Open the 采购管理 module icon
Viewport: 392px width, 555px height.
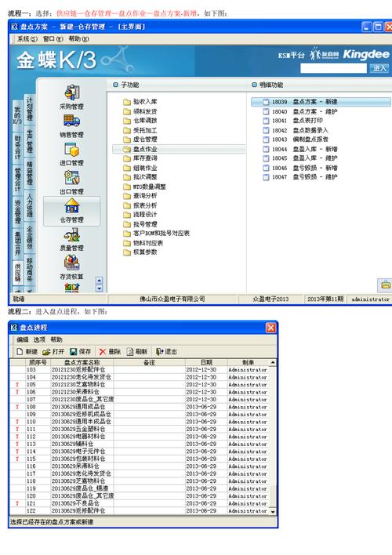point(72,92)
